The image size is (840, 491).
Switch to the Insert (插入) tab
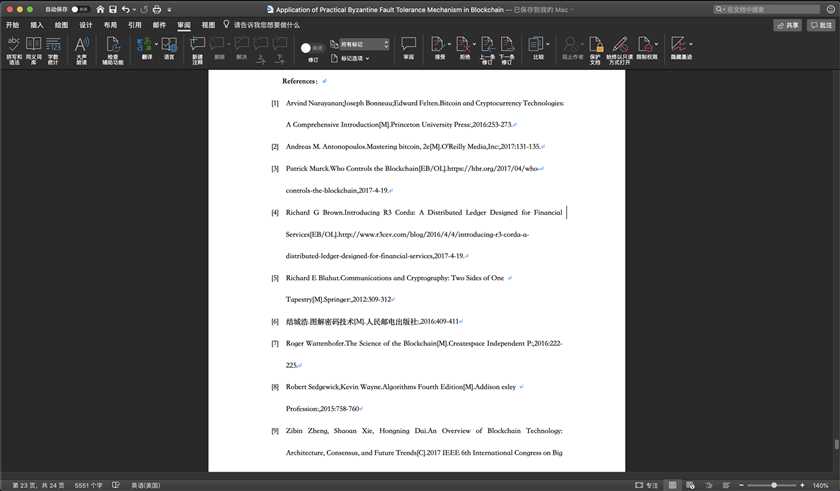36,25
